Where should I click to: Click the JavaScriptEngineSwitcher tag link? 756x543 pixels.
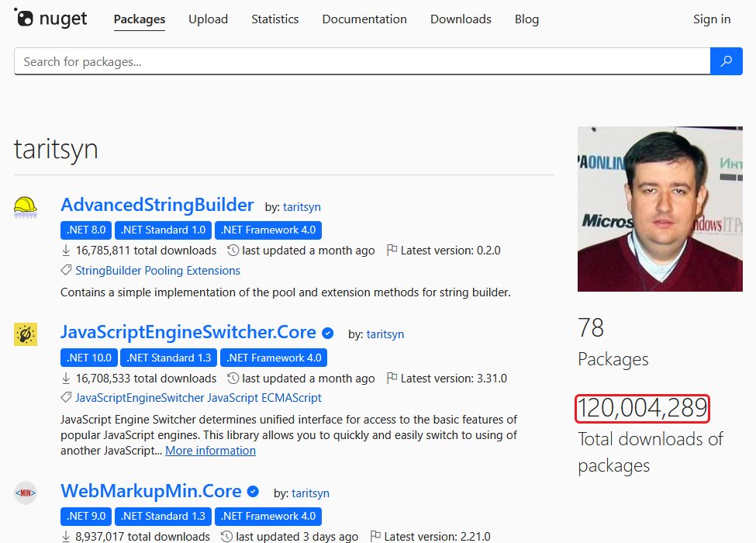tap(140, 398)
